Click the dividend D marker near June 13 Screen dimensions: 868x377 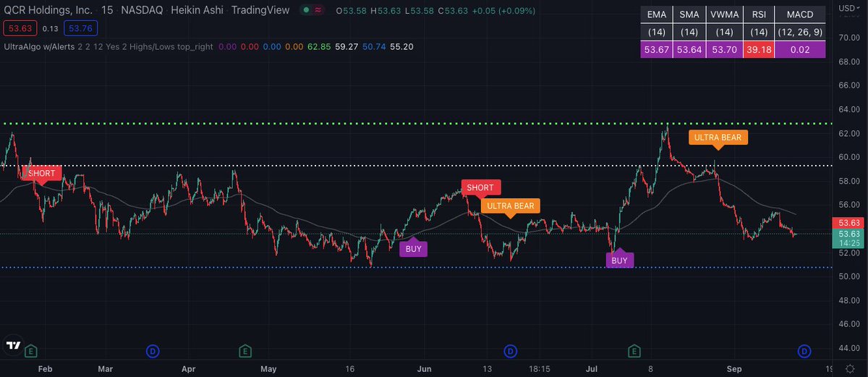tap(511, 351)
